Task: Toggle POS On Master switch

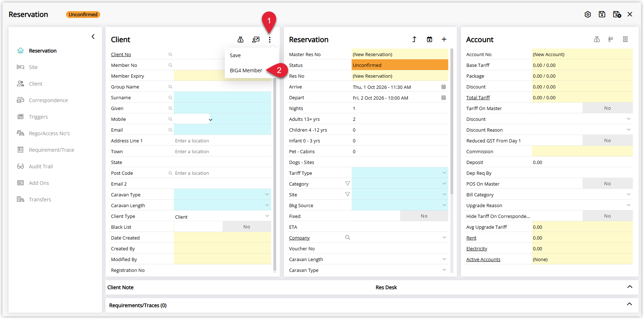Action: [x=607, y=184]
